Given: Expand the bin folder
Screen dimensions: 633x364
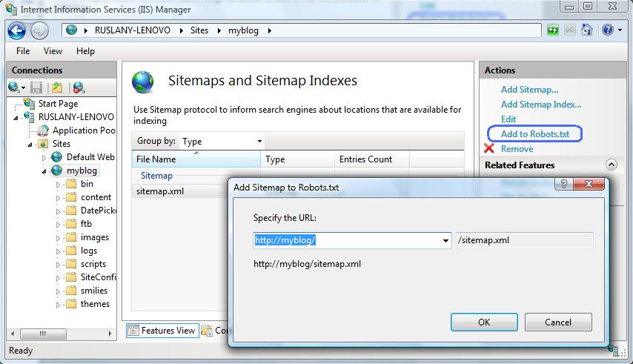Looking at the screenshot, I should pyautogui.click(x=58, y=185).
